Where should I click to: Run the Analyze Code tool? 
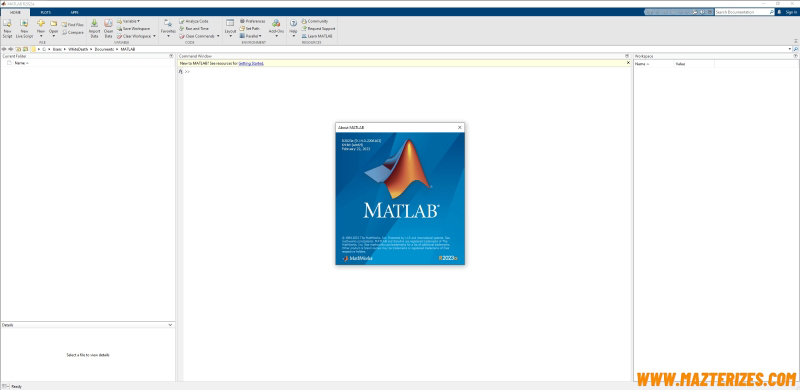(x=193, y=21)
